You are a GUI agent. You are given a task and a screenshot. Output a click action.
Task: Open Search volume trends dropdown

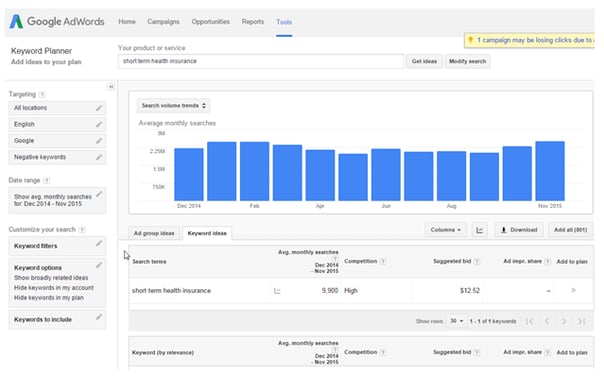(173, 106)
